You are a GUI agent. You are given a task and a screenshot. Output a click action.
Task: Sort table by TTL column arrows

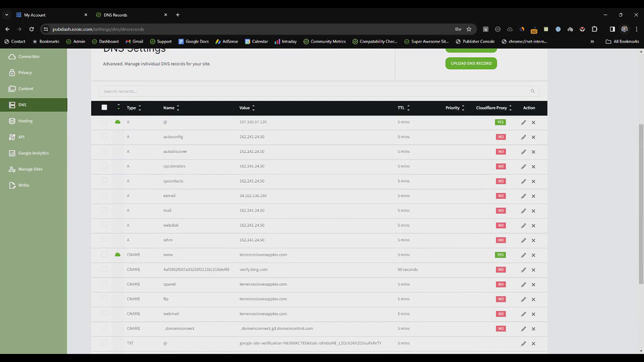click(408, 108)
